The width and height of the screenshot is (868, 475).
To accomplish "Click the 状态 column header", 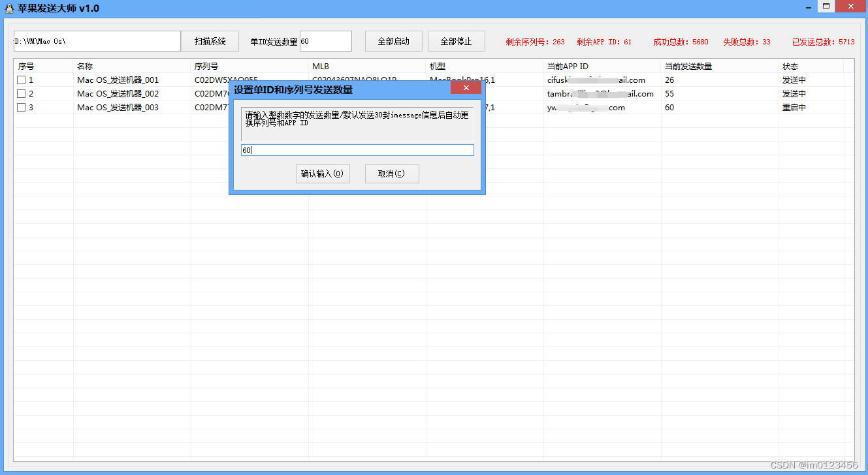I will (x=811, y=66).
